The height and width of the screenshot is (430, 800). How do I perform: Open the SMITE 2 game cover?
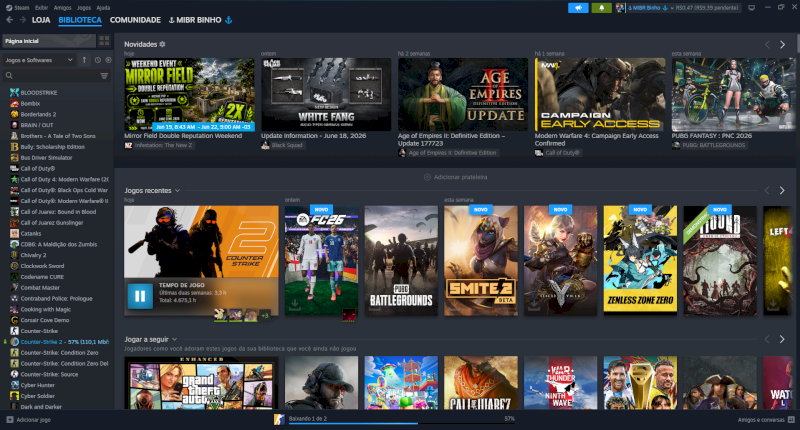pyautogui.click(x=481, y=260)
